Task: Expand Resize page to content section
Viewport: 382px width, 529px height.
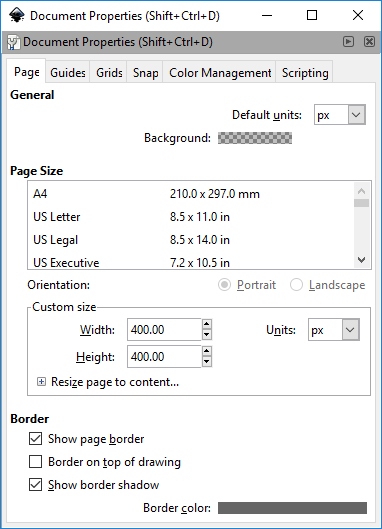Action: click(41, 382)
